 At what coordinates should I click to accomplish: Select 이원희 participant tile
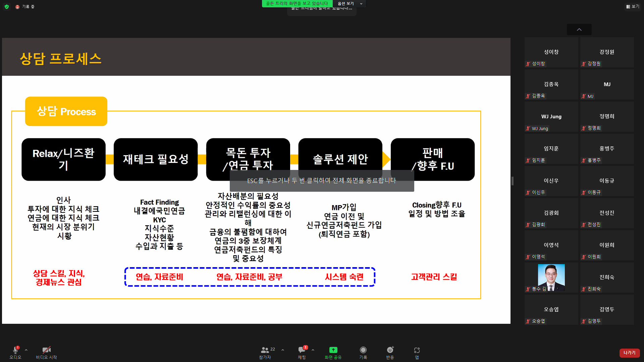pyautogui.click(x=607, y=245)
